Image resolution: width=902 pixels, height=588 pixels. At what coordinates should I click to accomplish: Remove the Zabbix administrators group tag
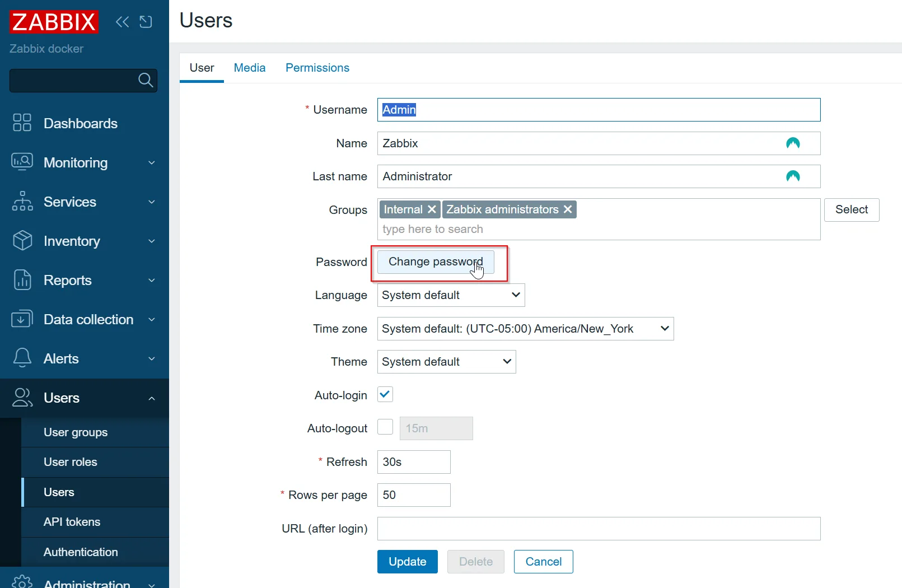[x=568, y=209]
